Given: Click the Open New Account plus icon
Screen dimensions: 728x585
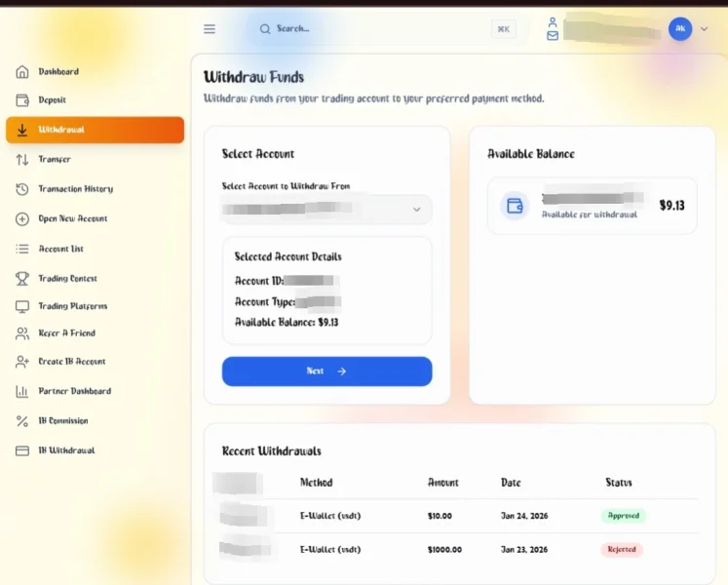Looking at the screenshot, I should tap(21, 218).
